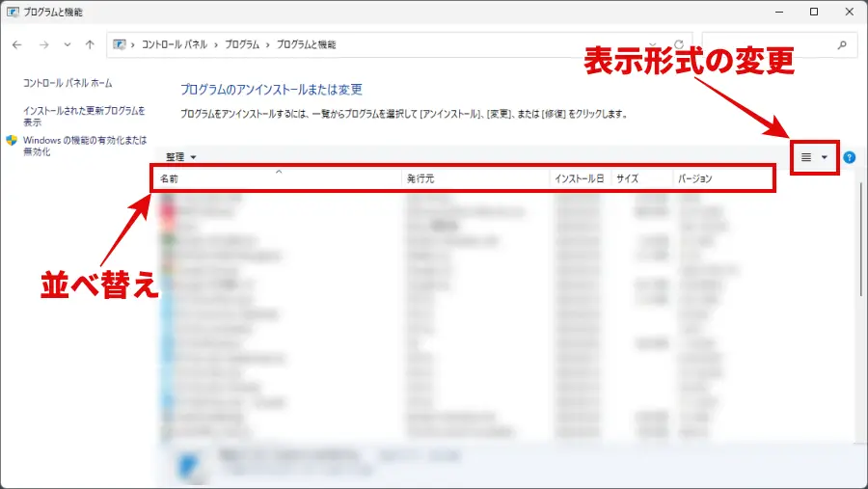
Task: Open Windows の機能の有効化または無効化 link
Action: [85, 146]
